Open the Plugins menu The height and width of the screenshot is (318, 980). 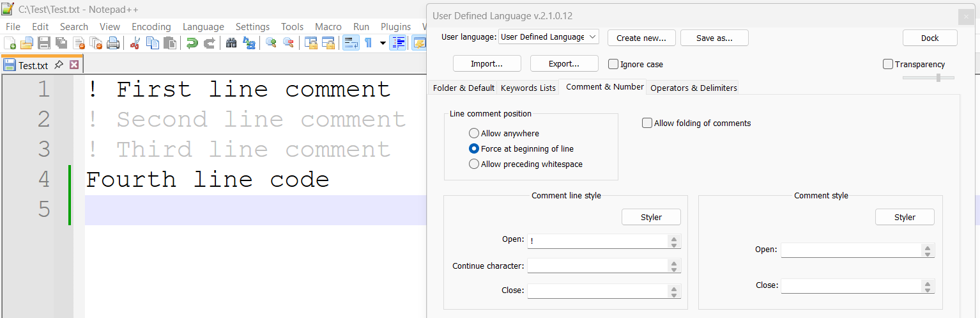(395, 26)
